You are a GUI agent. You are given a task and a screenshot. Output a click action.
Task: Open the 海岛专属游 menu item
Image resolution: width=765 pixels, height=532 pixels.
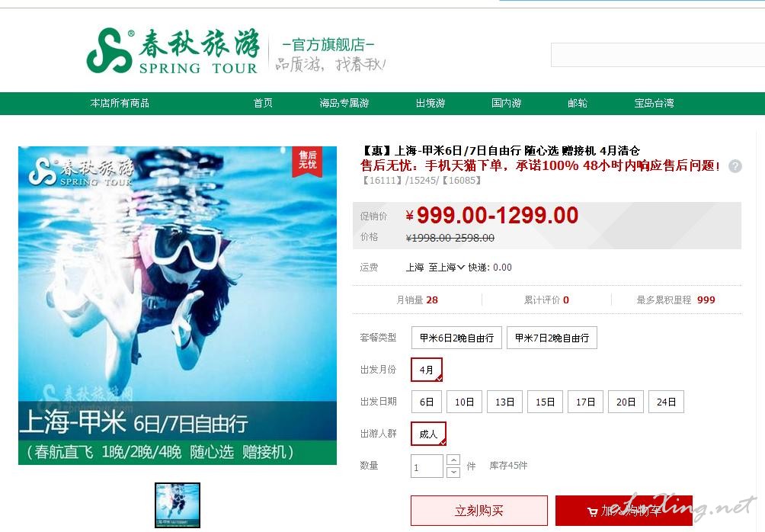[344, 103]
